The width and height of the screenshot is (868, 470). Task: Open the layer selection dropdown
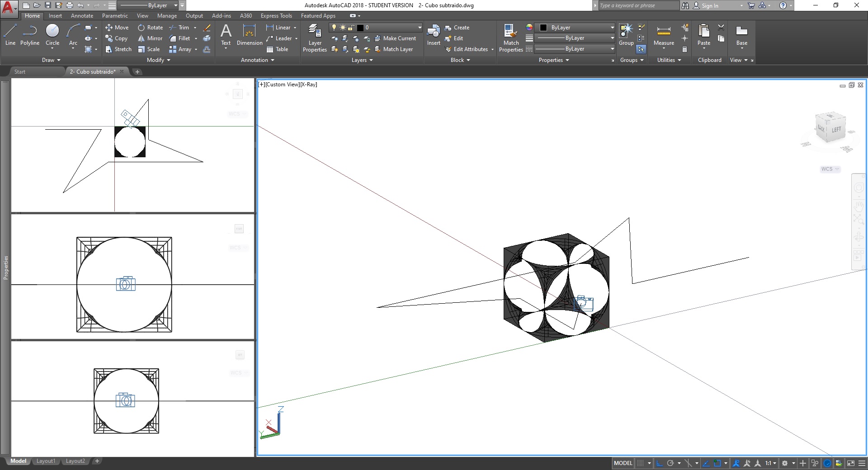coord(376,28)
